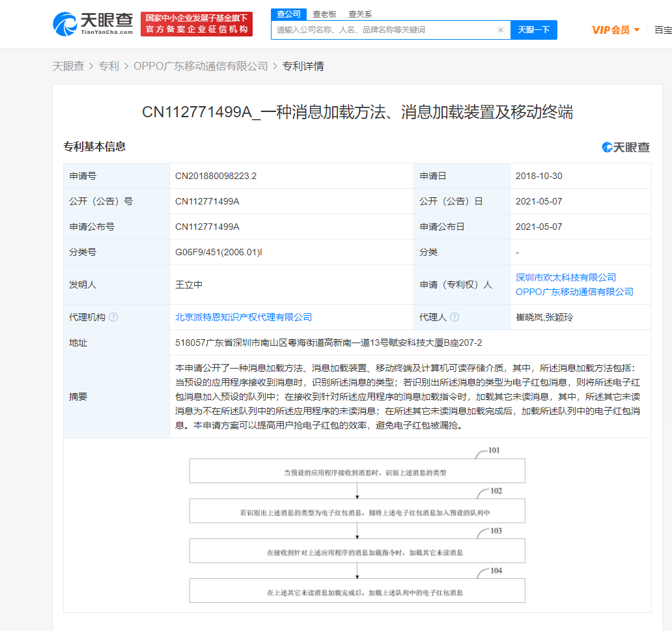Click the help icon next to 代理机构
Viewport: 672px width, 631px height.
[x=113, y=317]
